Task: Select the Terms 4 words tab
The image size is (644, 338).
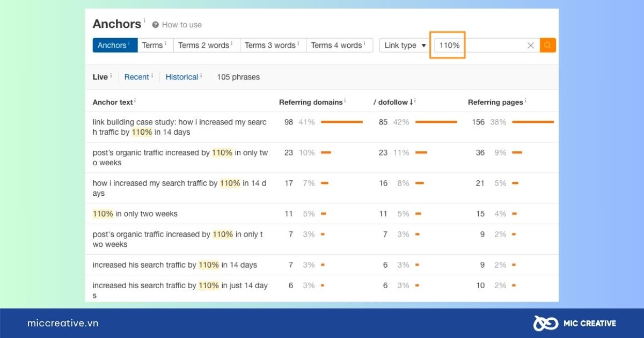Action: point(339,46)
